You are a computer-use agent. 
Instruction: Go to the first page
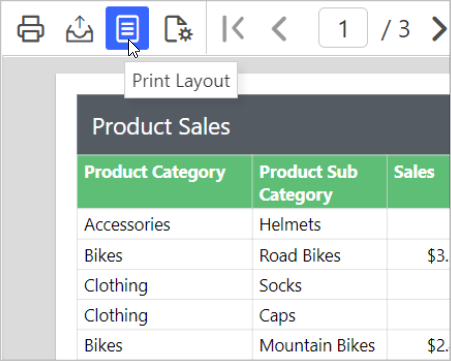(233, 29)
